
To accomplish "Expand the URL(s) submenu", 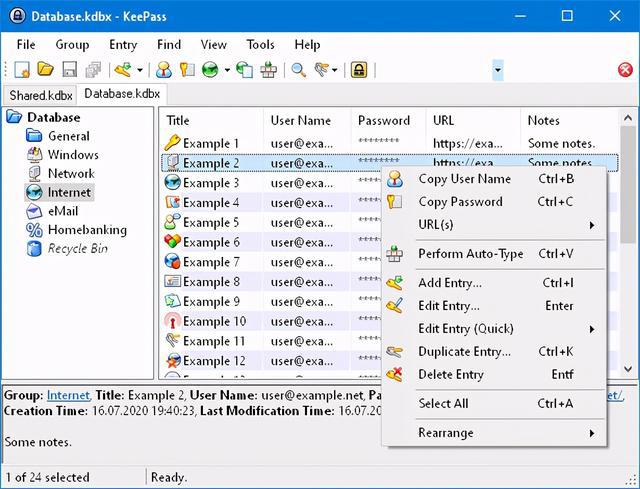I will [x=494, y=224].
